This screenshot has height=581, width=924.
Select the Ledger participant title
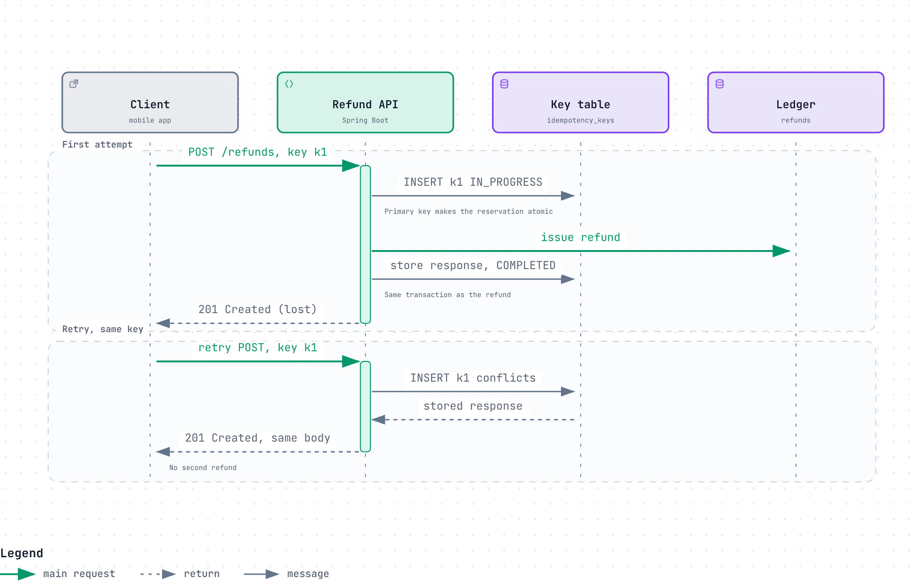tap(796, 104)
